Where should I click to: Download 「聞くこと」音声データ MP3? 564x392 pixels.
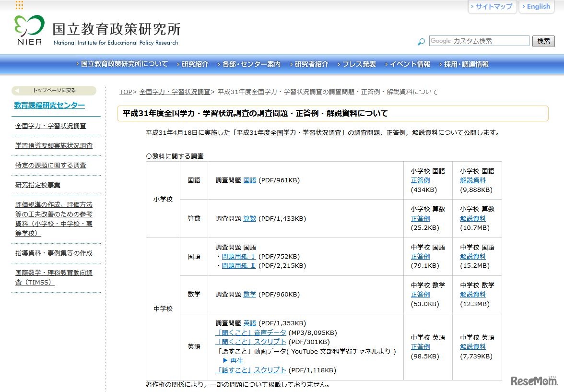point(251,333)
